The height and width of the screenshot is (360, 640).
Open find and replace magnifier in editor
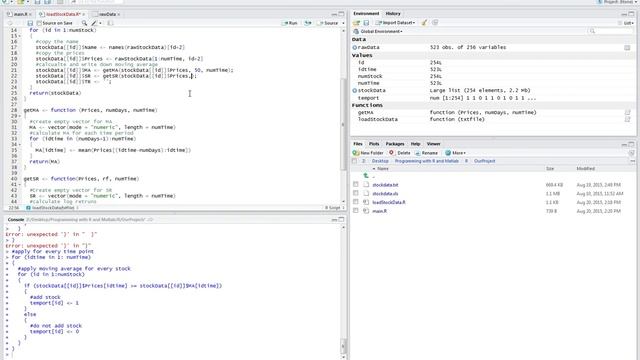click(84, 23)
